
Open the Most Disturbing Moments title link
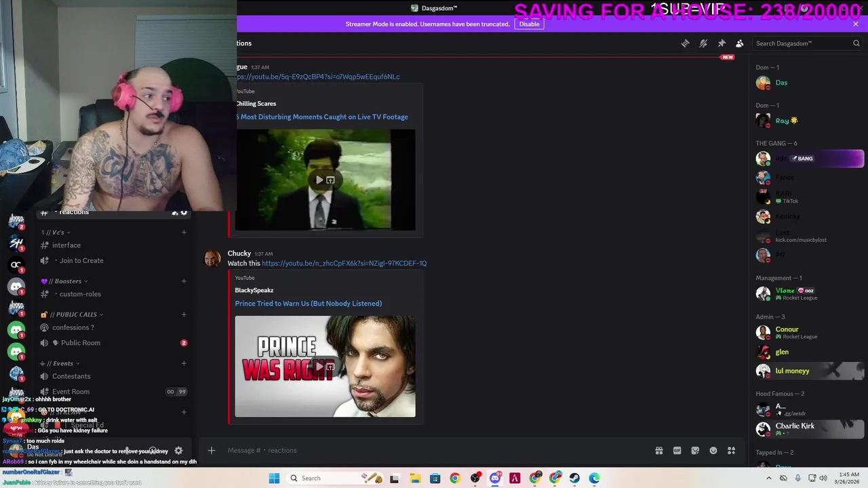(322, 117)
